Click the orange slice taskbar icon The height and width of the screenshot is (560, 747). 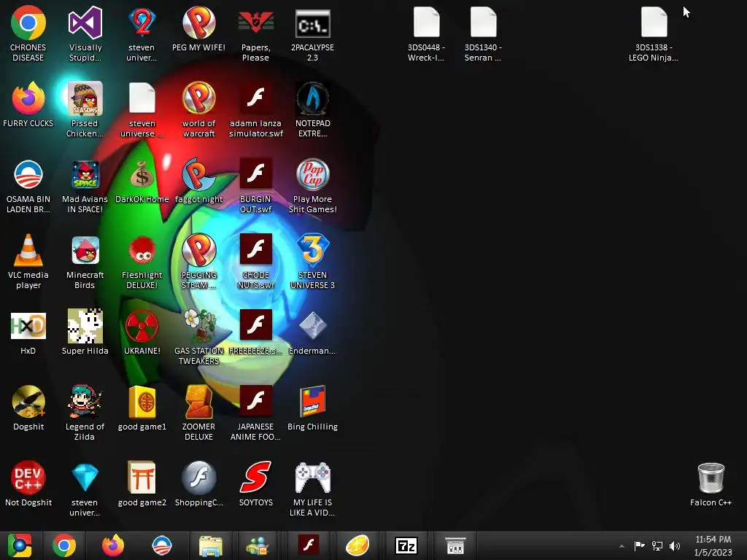click(x=357, y=545)
